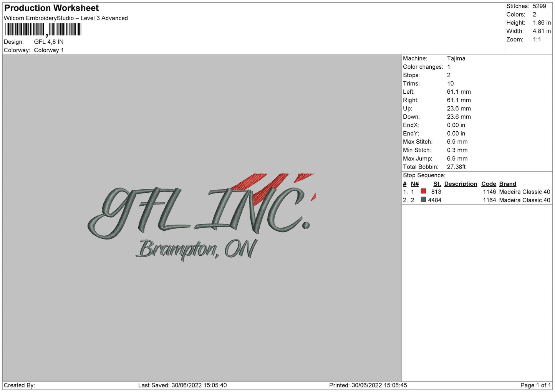Click the Up value '23.6 mm'
The image size is (555, 392).
(459, 108)
